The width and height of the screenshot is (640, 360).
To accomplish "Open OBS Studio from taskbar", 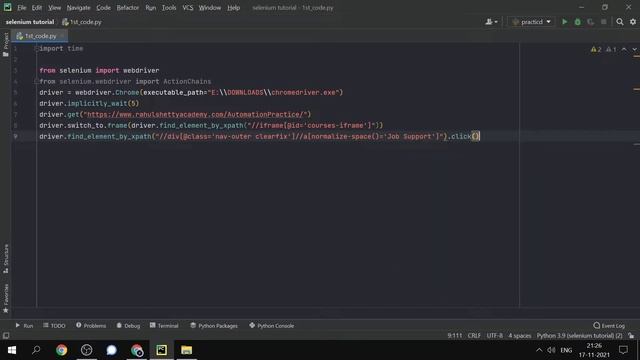I will (x=87, y=350).
